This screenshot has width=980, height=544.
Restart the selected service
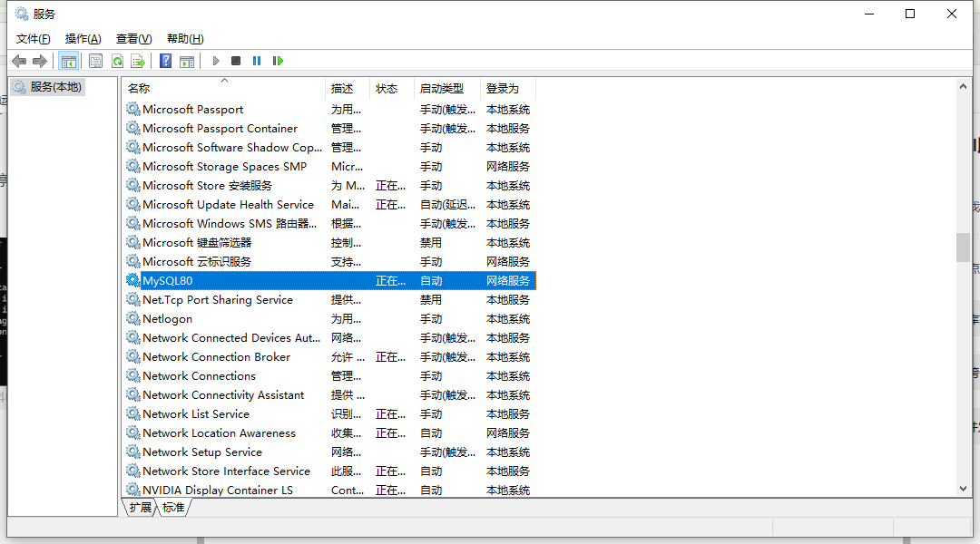point(279,61)
